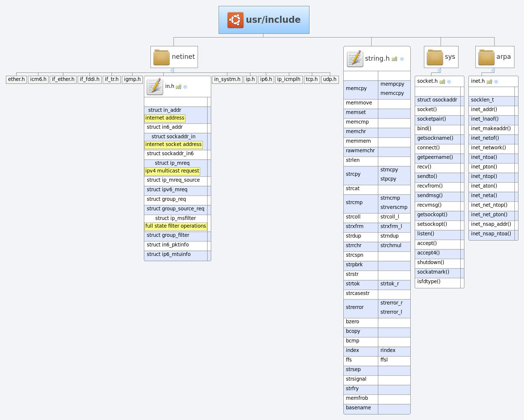Click the netinet folder icon
Screen dimensions: 524x420
click(x=161, y=57)
